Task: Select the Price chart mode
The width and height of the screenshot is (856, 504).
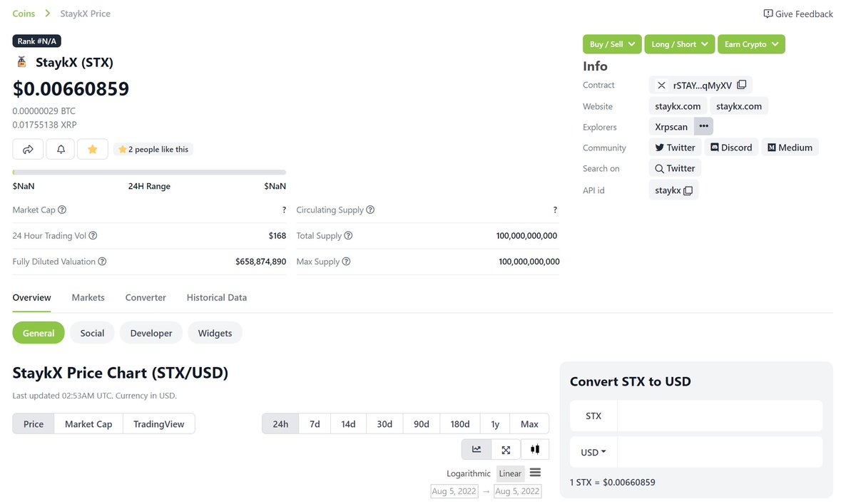Action: 34,423
